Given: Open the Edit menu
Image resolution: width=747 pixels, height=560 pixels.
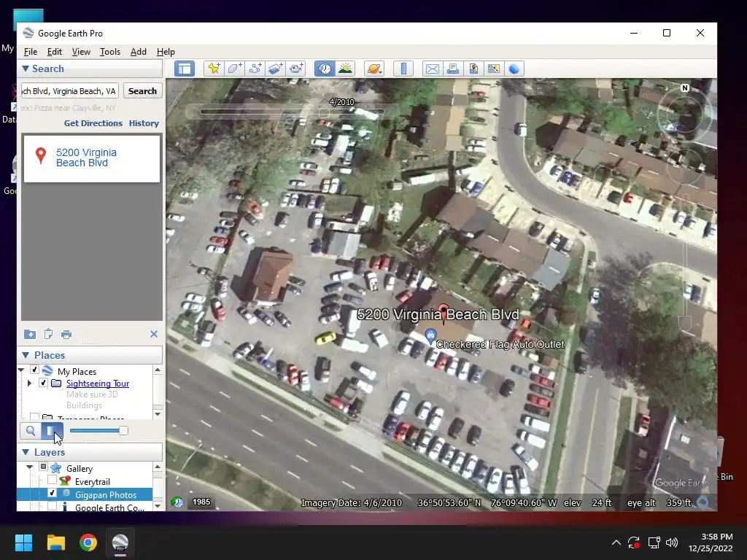Looking at the screenshot, I should tap(54, 52).
